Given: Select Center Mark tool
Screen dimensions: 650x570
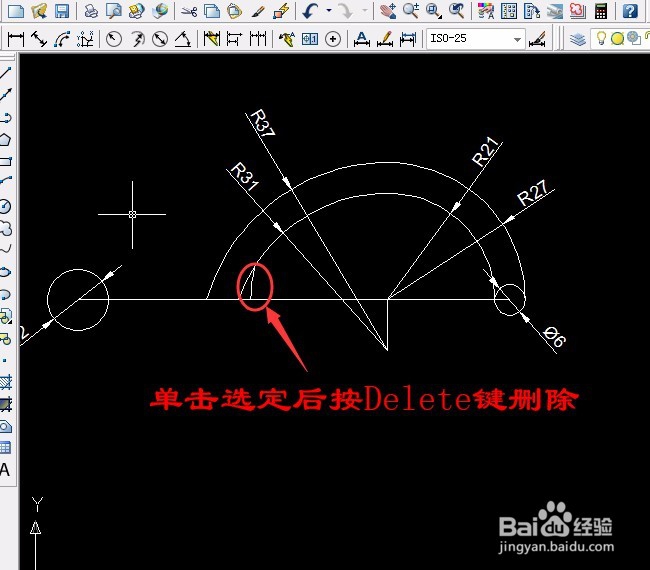Looking at the screenshot, I should [x=333, y=39].
